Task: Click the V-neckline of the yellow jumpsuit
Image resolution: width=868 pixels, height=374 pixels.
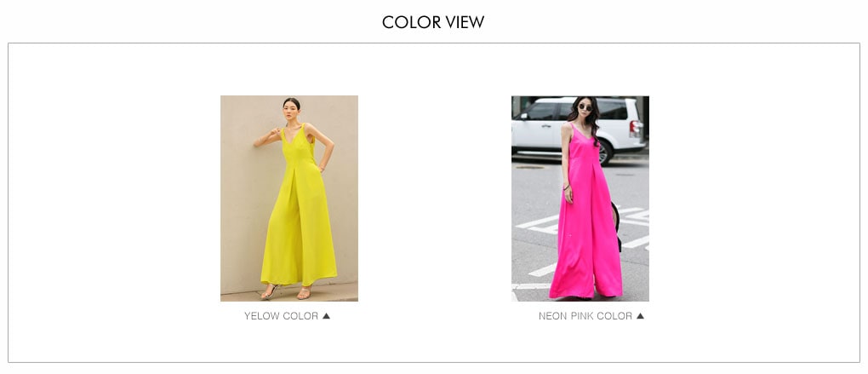Action: pos(294,137)
